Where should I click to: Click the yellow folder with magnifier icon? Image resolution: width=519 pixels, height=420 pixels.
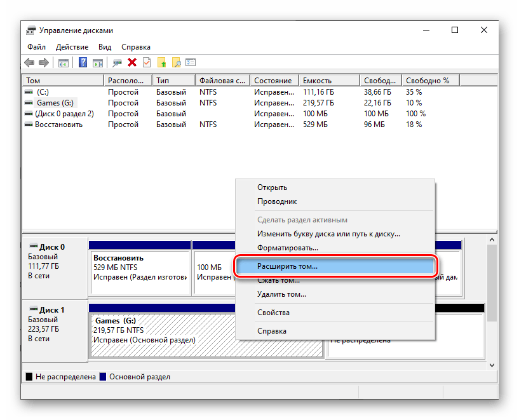pos(177,62)
